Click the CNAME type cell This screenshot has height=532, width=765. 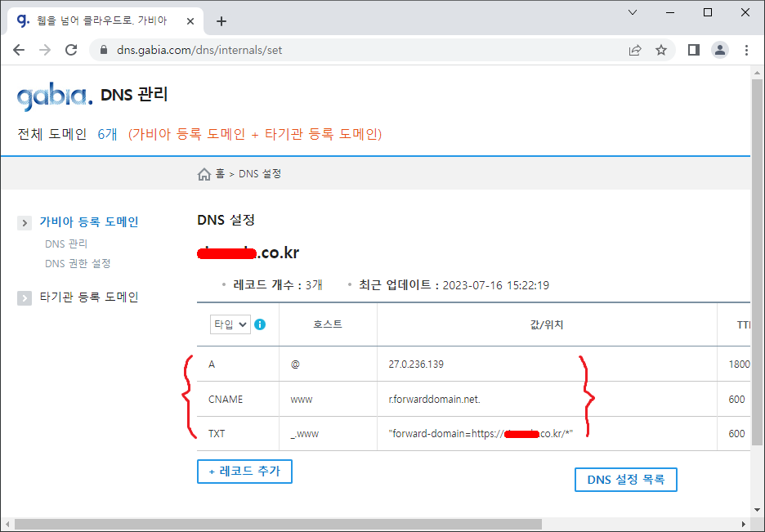226,400
